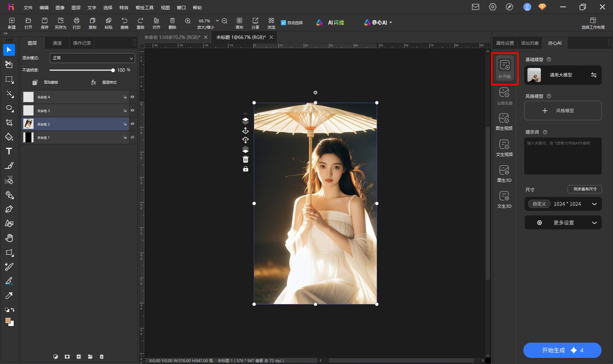Viewport: 613px width, 364px height.
Task: Open the zoom percentage dropdown arrow
Action: (217, 21)
